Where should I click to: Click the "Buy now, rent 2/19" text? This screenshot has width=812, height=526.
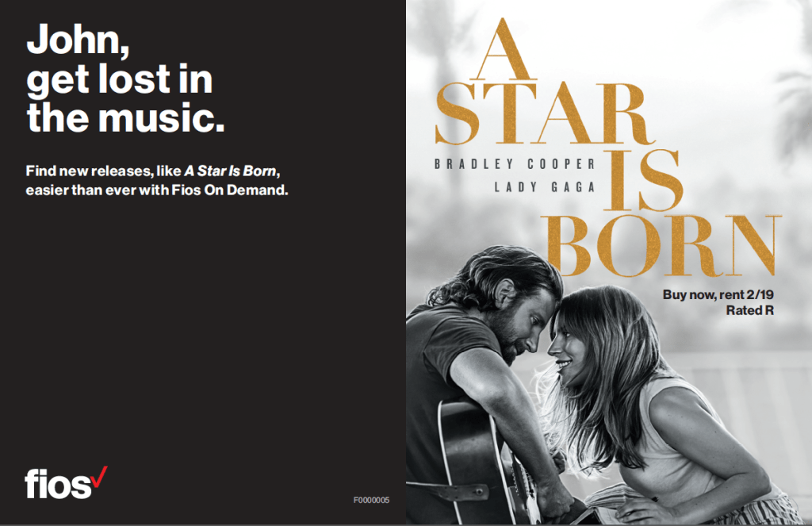718,295
